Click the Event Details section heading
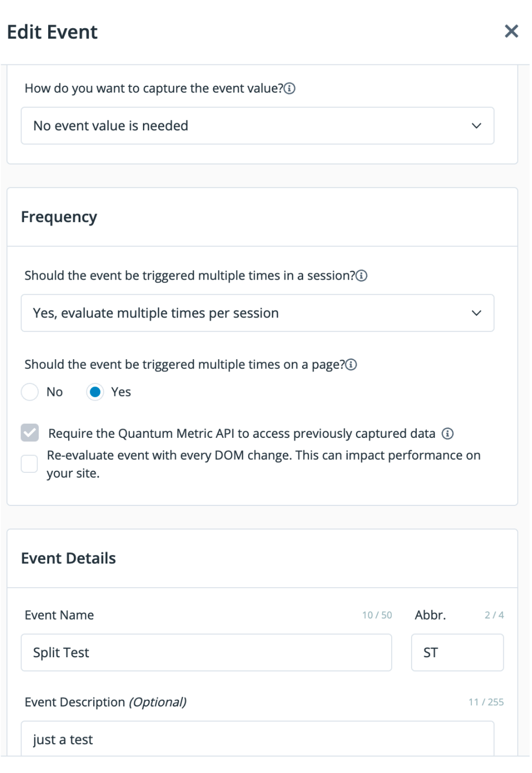The height and width of the screenshot is (773, 532). pyautogui.click(x=69, y=558)
